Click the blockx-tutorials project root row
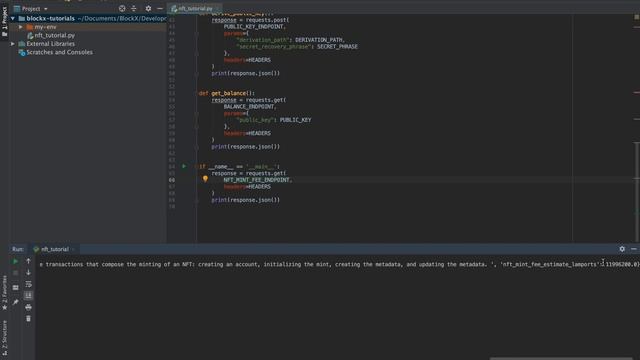The height and width of the screenshot is (360, 640). pyautogui.click(x=88, y=18)
